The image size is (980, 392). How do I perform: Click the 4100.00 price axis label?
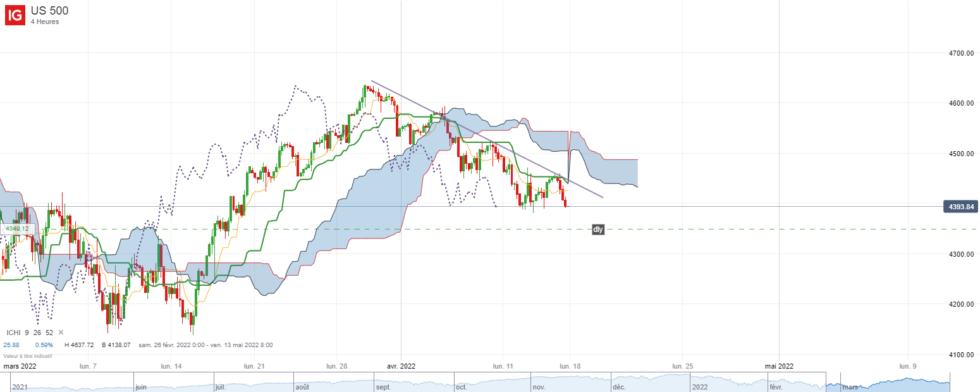[960, 355]
